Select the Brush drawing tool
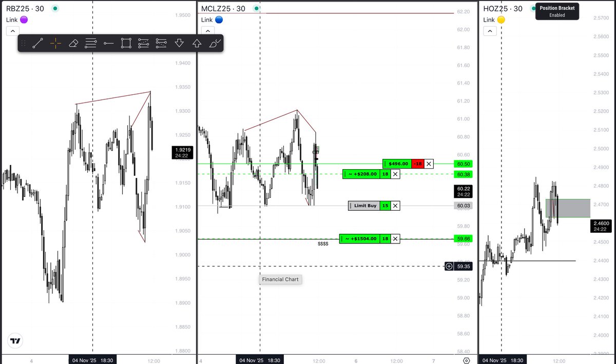 click(215, 43)
